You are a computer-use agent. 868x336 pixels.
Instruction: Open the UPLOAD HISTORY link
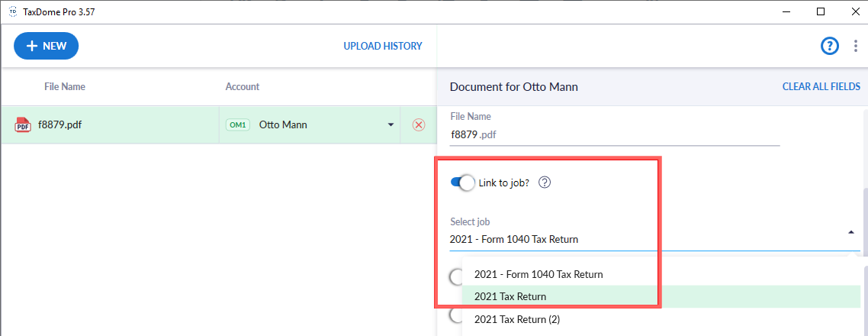[x=382, y=46]
